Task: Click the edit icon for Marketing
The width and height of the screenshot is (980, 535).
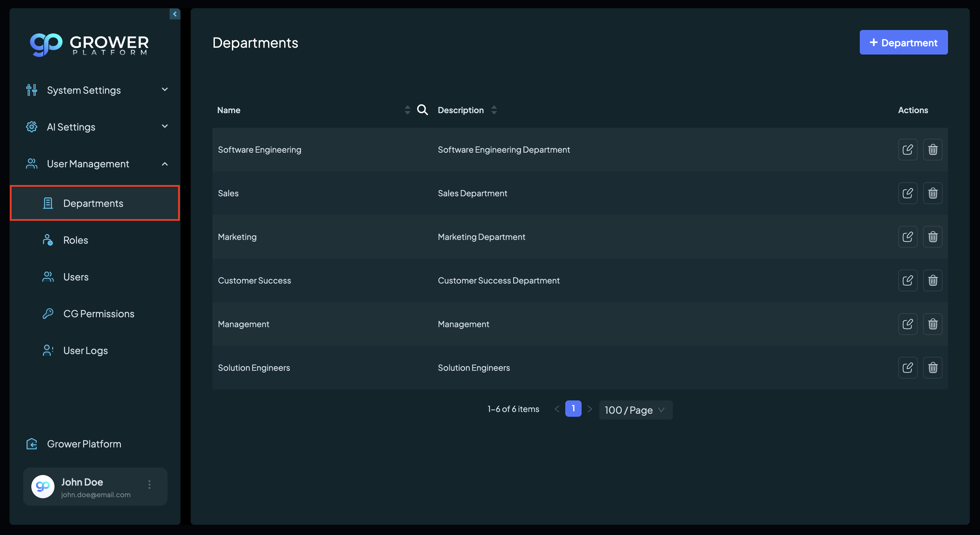Action: (908, 237)
